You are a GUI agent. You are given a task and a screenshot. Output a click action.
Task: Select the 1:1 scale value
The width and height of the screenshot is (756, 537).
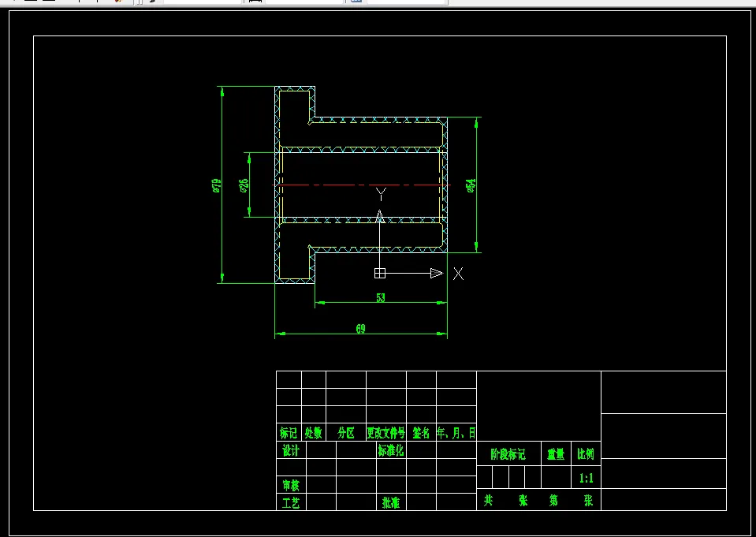tap(586, 478)
